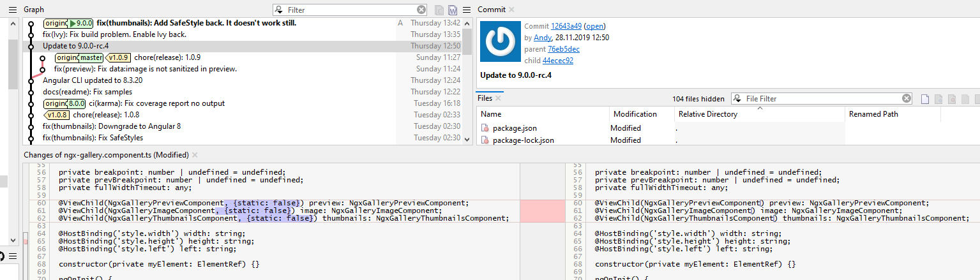Select commit 'Angular CLI updated to 8.3.20'

[243, 80]
